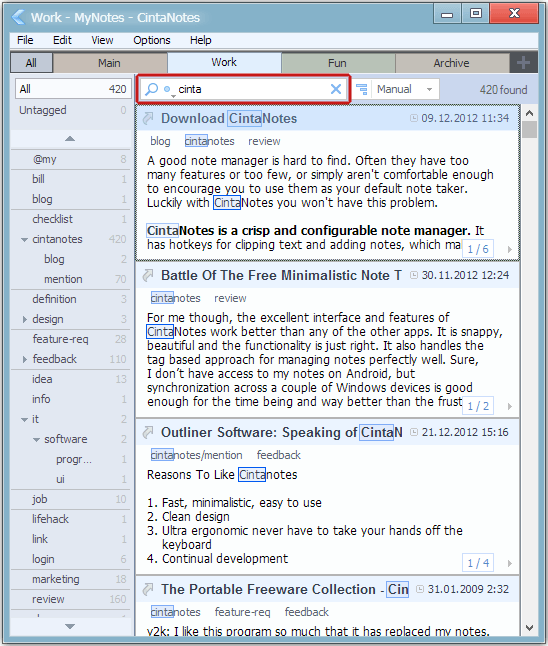Click the 1 / 6 match counter
The width and height of the screenshot is (548, 646).
pyautogui.click(x=478, y=249)
